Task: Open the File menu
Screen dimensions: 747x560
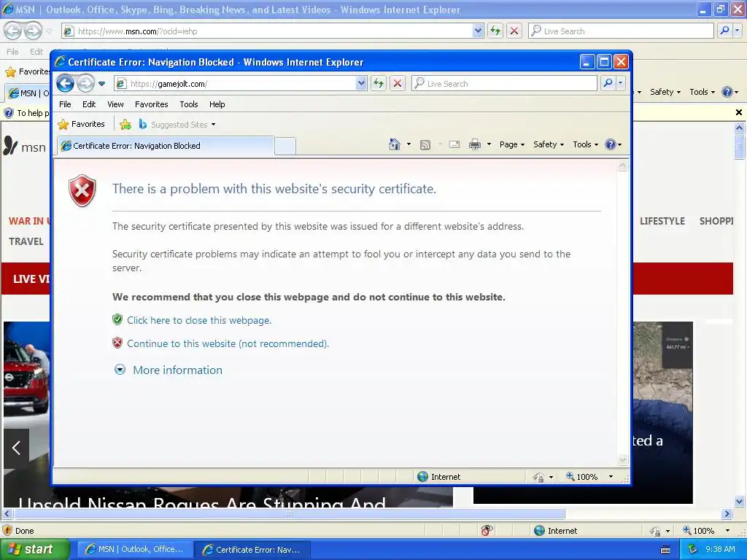Action: [x=65, y=104]
